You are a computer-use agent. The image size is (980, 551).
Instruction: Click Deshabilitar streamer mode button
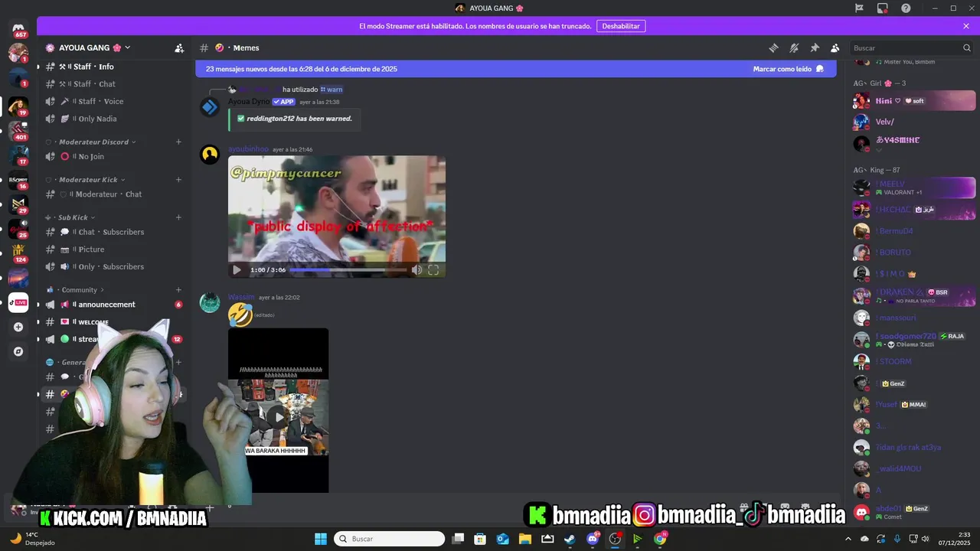click(x=621, y=26)
